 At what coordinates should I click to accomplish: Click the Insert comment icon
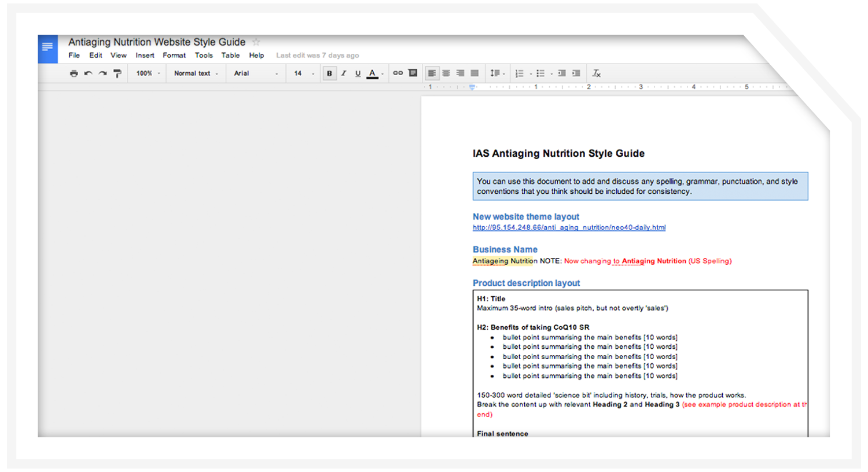pos(413,73)
